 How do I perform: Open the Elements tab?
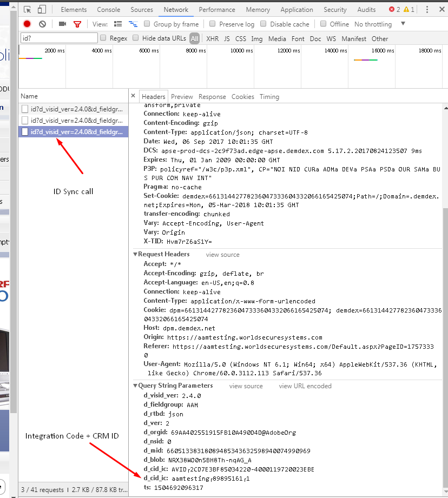coord(74,10)
